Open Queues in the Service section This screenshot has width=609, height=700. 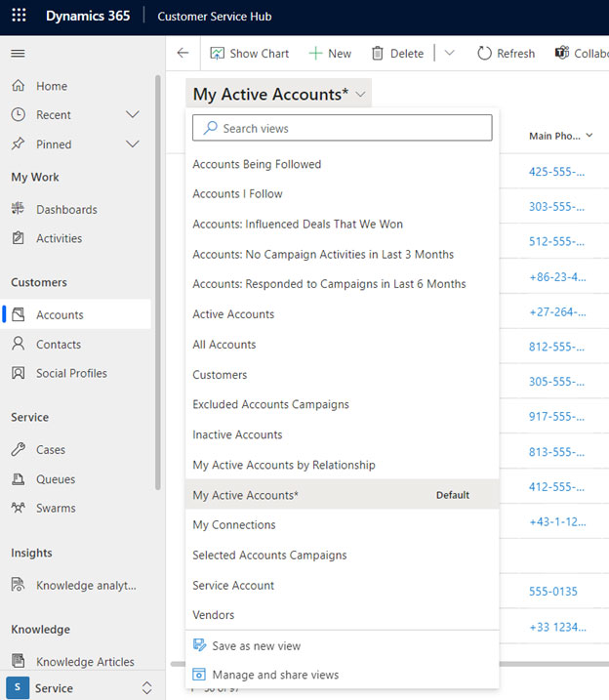pyautogui.click(x=55, y=479)
